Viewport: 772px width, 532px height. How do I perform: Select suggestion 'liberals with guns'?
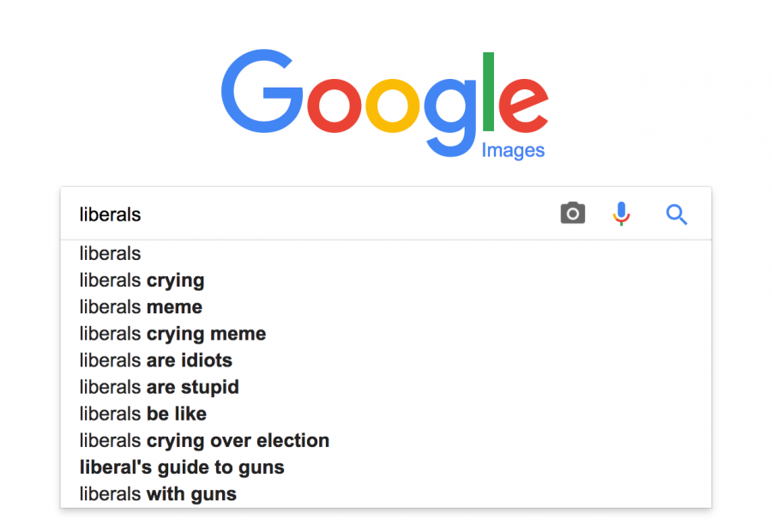point(385,493)
